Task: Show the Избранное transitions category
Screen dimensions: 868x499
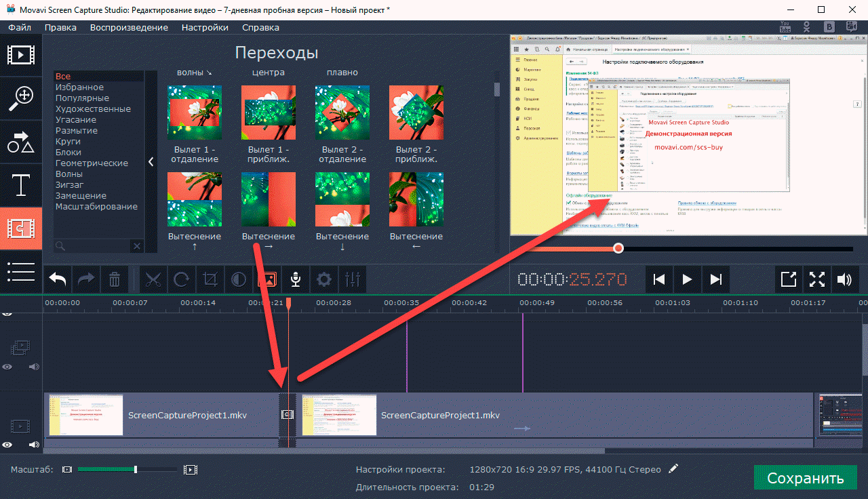Action: [79, 87]
